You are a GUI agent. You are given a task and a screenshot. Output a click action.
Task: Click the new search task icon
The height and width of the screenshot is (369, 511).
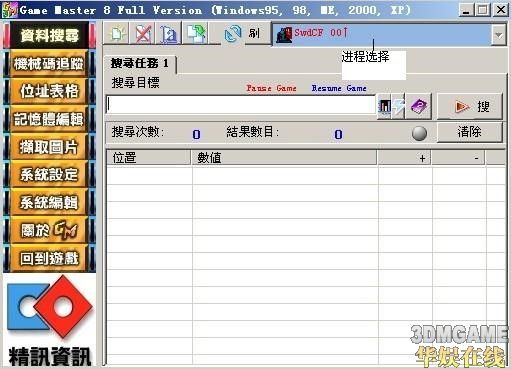[116, 33]
